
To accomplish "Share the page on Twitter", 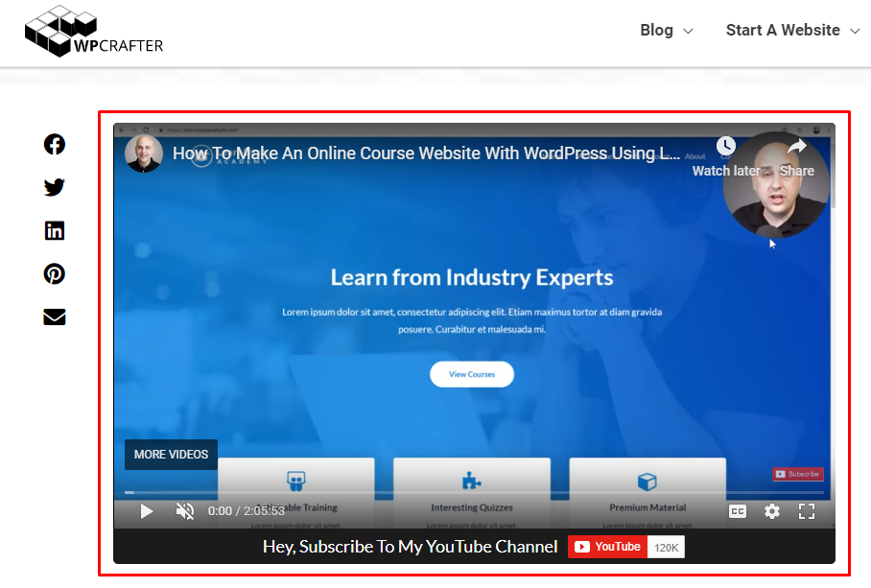I will click(x=55, y=187).
